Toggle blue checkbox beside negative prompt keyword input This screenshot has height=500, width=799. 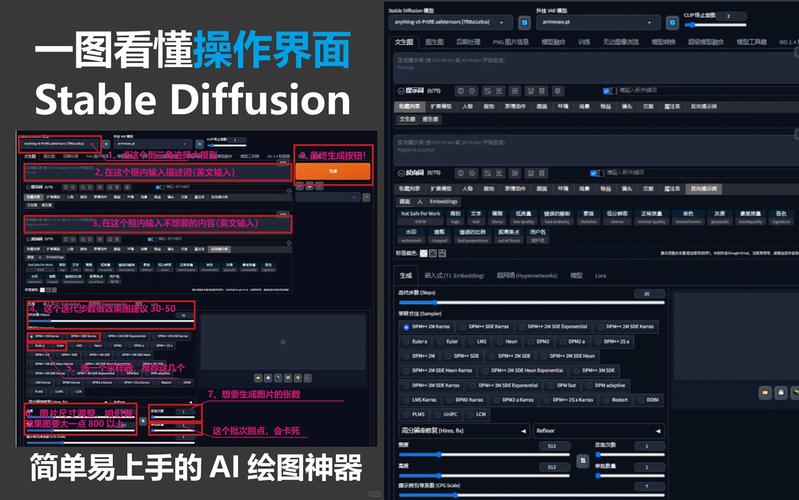[x=593, y=173]
